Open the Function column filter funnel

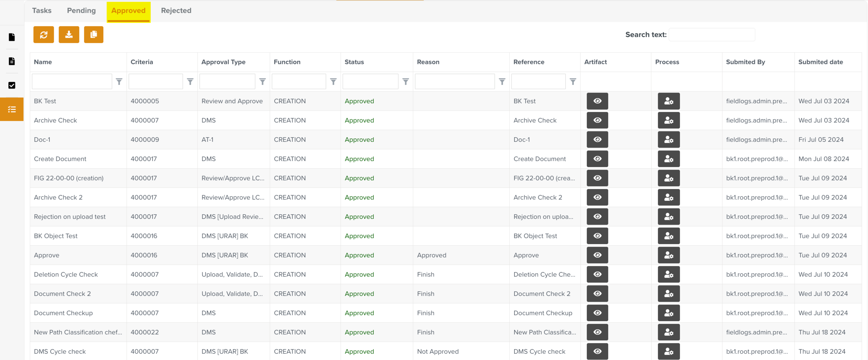point(333,82)
